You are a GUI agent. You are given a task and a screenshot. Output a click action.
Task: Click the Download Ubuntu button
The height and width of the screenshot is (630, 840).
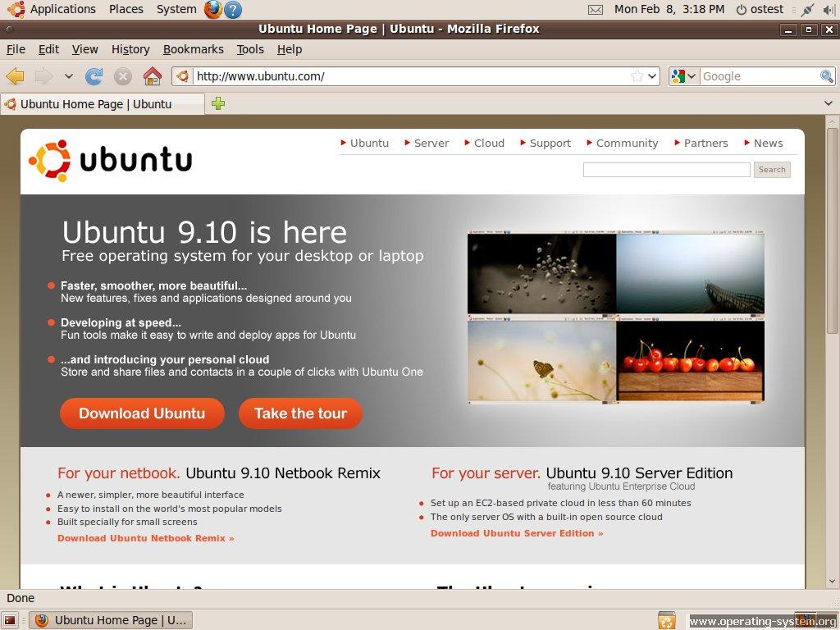pos(142,413)
